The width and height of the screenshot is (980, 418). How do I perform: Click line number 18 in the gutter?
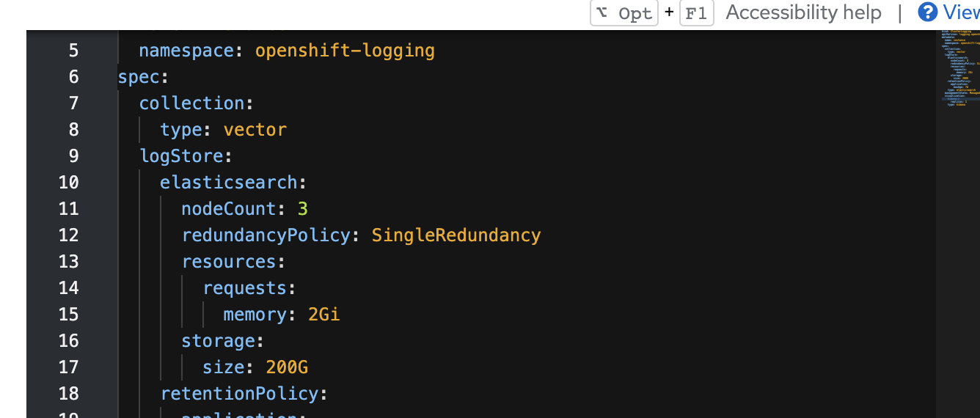pyautogui.click(x=69, y=394)
